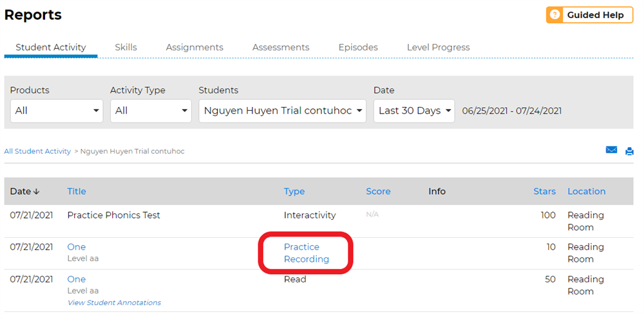Sort the table by Title column
This screenshot has width=644, height=314.
(x=77, y=191)
